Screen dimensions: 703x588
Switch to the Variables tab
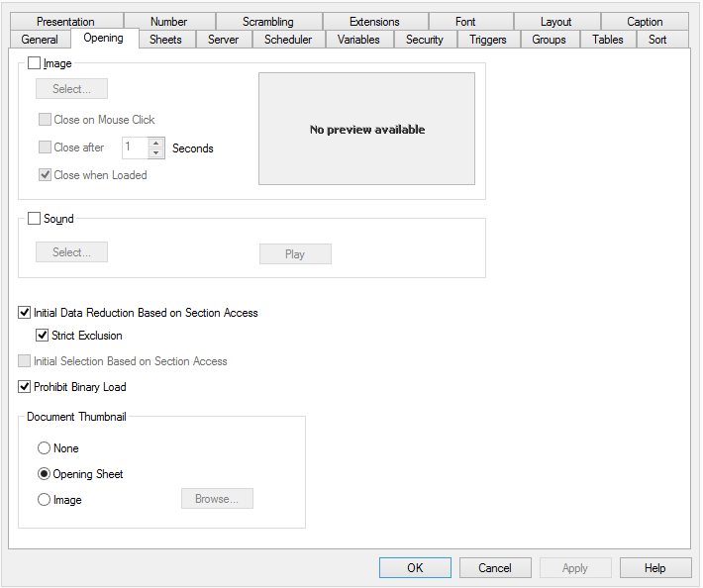pos(358,40)
